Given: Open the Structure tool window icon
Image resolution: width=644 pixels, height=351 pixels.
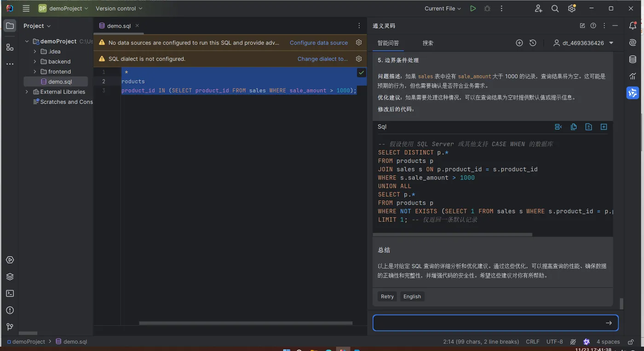Looking at the screenshot, I should tap(10, 47).
